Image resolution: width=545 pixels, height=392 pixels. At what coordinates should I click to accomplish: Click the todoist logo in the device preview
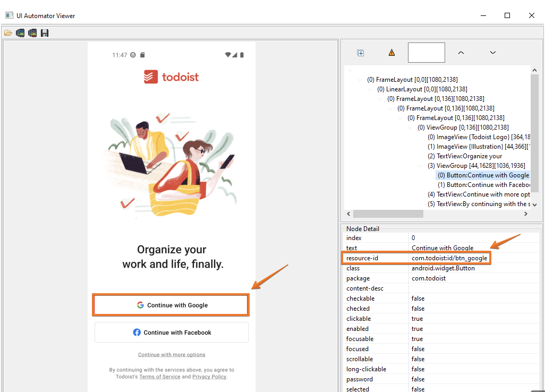(172, 77)
